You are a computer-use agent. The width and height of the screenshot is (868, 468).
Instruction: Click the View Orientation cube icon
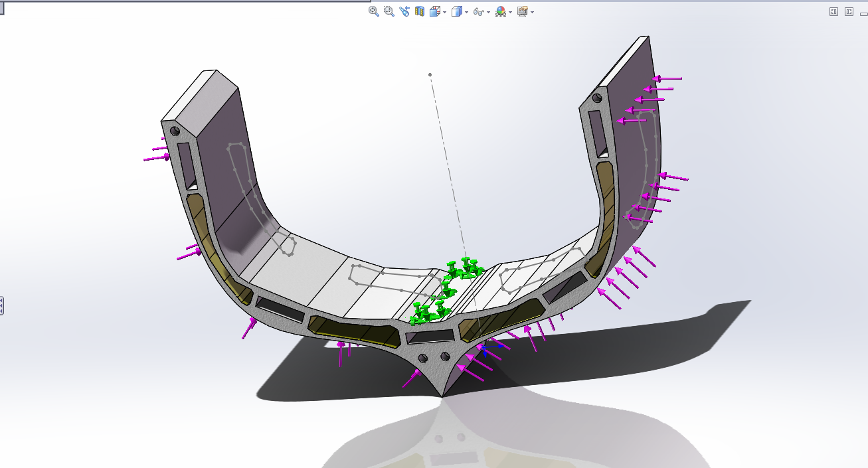pyautogui.click(x=435, y=11)
